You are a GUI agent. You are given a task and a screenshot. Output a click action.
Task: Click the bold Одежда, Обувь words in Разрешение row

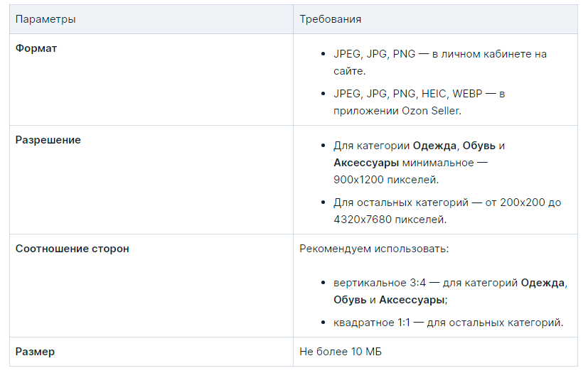click(x=454, y=146)
